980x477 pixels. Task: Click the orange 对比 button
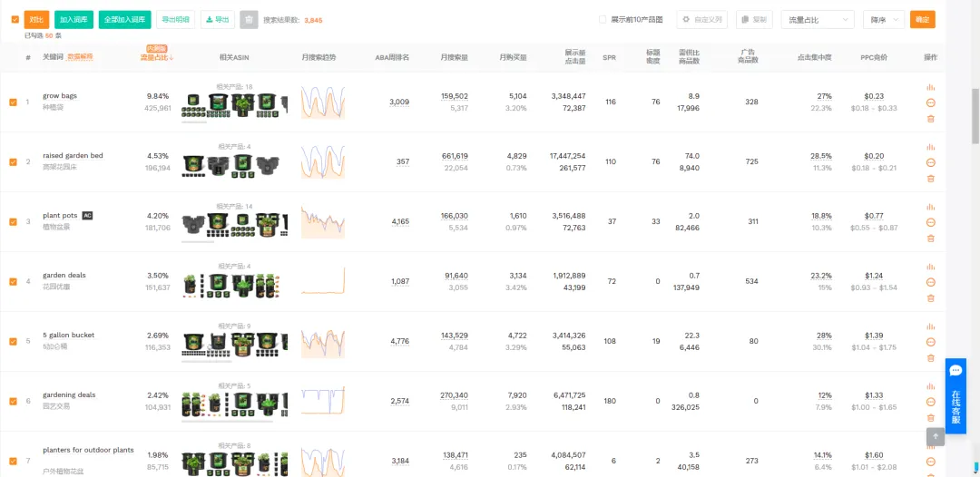36,19
